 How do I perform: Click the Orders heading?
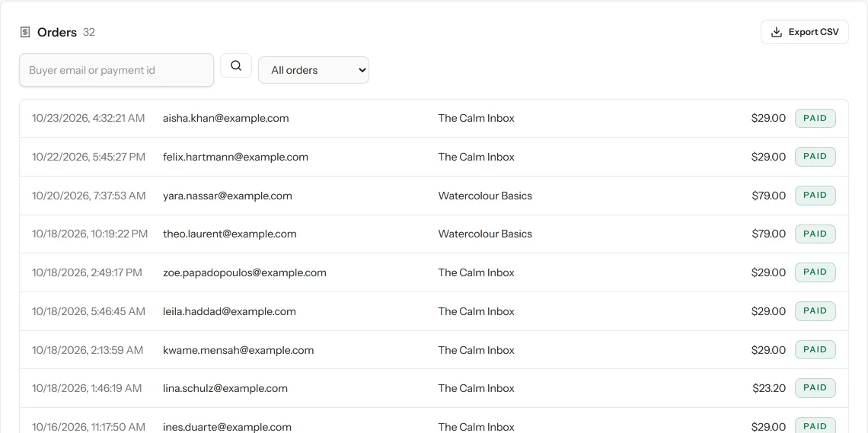57,32
